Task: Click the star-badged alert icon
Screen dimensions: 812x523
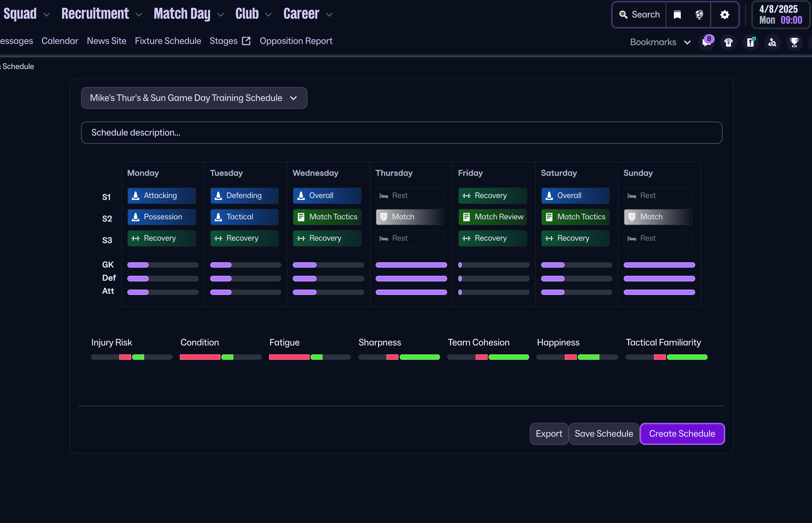Action: 750,42
